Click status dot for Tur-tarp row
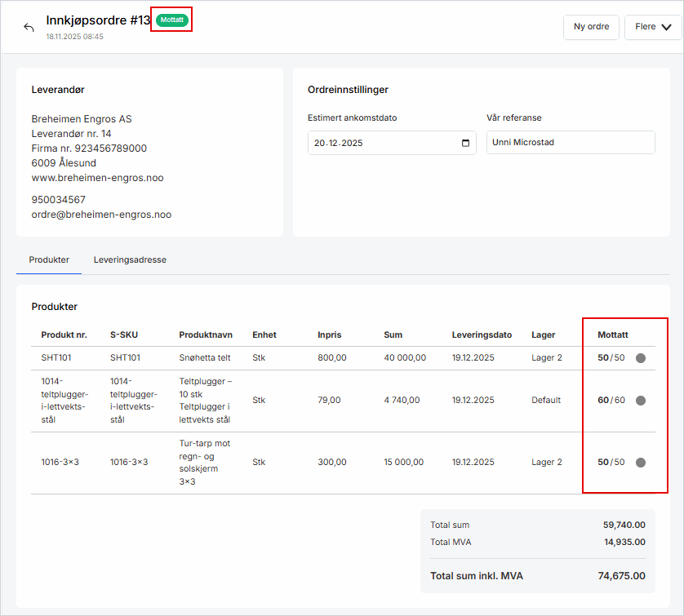Image resolution: width=684 pixels, height=616 pixels. [x=641, y=463]
